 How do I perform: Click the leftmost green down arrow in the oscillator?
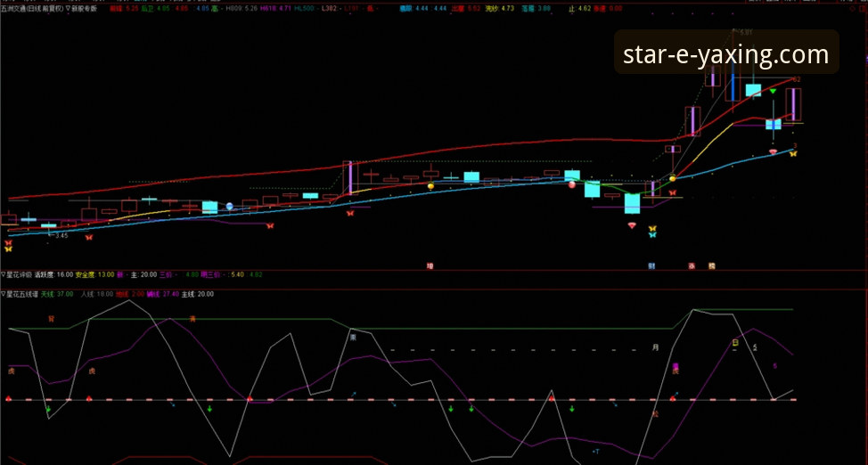48,410
